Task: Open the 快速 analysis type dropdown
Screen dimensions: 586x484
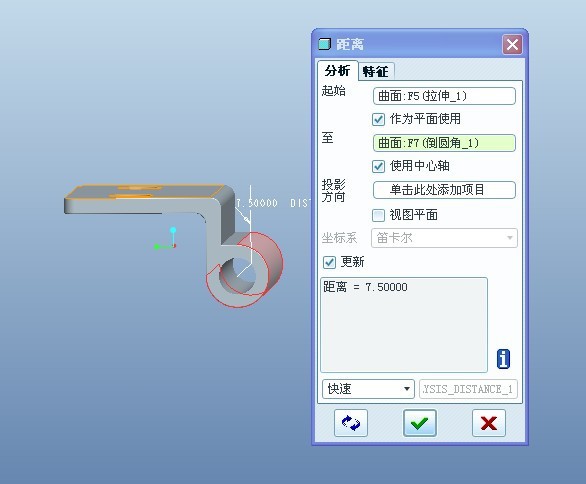Action: pos(368,389)
